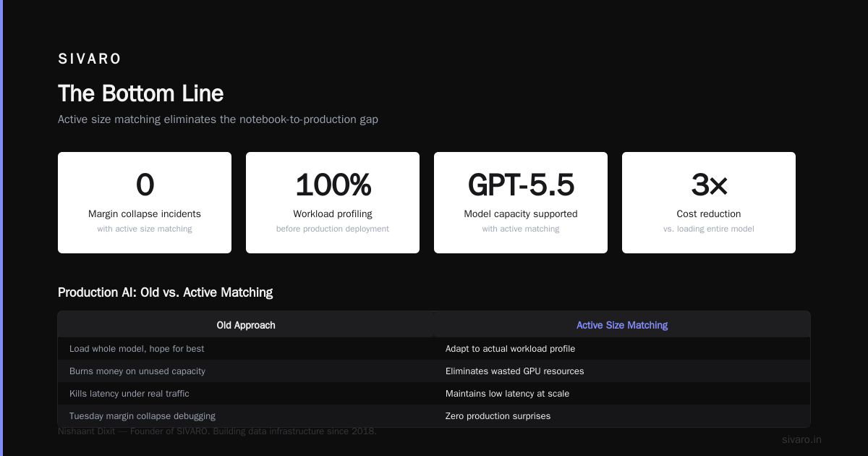Viewport: 868px width, 456px height.
Task: Select 'Cost reduction' label
Action: (709, 214)
